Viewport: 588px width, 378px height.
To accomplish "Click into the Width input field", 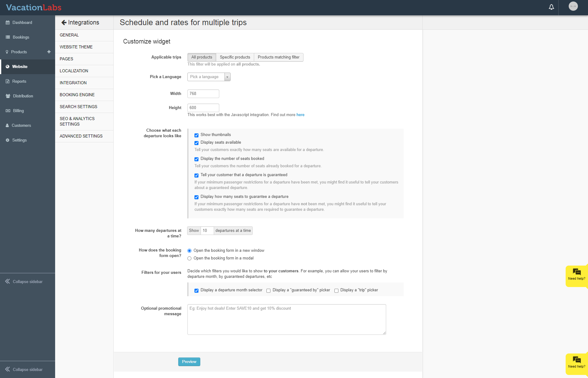I will [x=203, y=94].
